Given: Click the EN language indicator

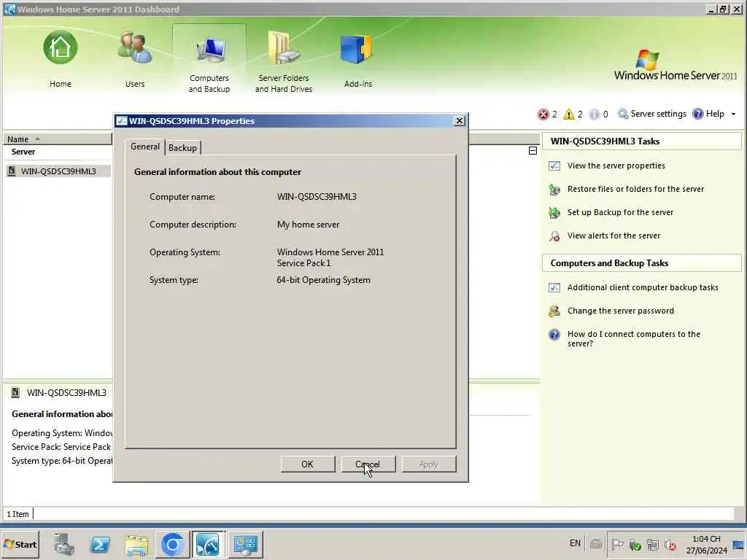Looking at the screenshot, I should coord(575,543).
